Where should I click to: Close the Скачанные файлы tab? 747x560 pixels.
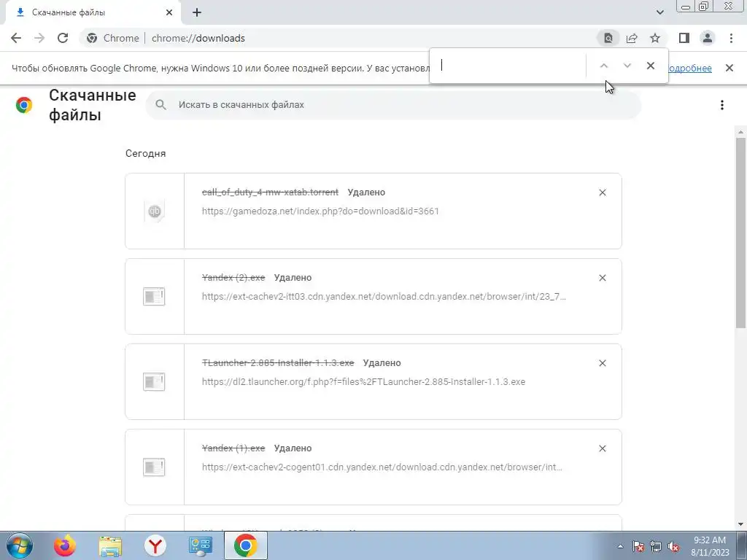tap(169, 12)
